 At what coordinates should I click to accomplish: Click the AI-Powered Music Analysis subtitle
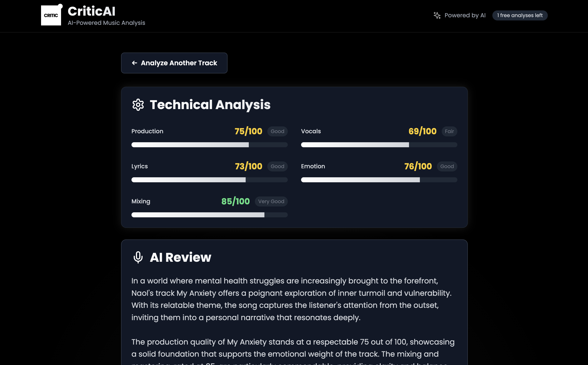[x=106, y=23]
